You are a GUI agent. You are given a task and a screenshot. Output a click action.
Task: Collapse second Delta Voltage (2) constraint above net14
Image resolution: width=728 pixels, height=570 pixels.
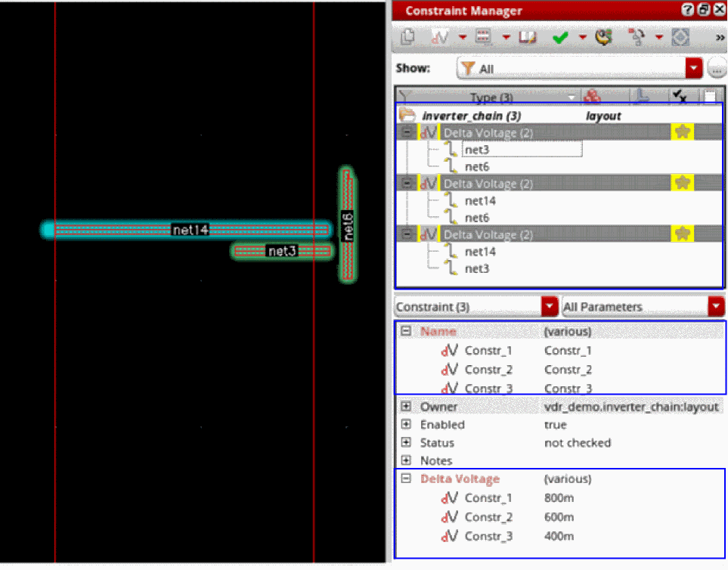coord(407,184)
